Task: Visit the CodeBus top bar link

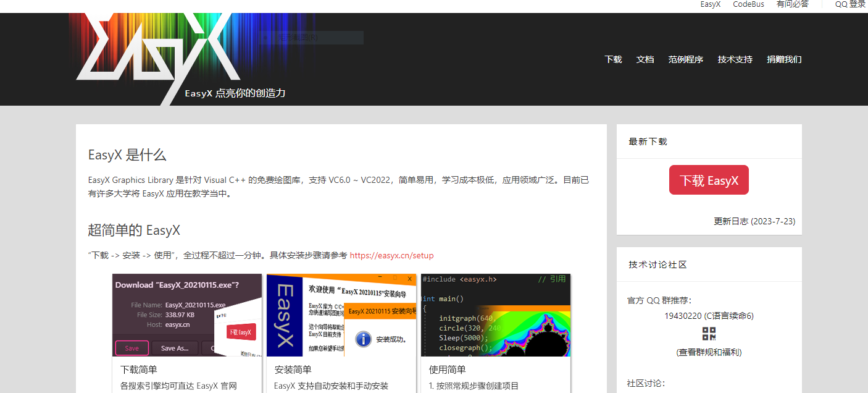Action: [x=748, y=4]
